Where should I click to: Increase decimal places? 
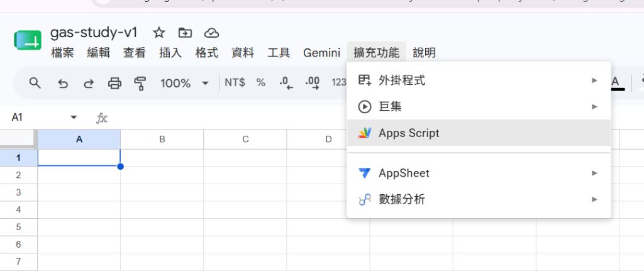[313, 83]
